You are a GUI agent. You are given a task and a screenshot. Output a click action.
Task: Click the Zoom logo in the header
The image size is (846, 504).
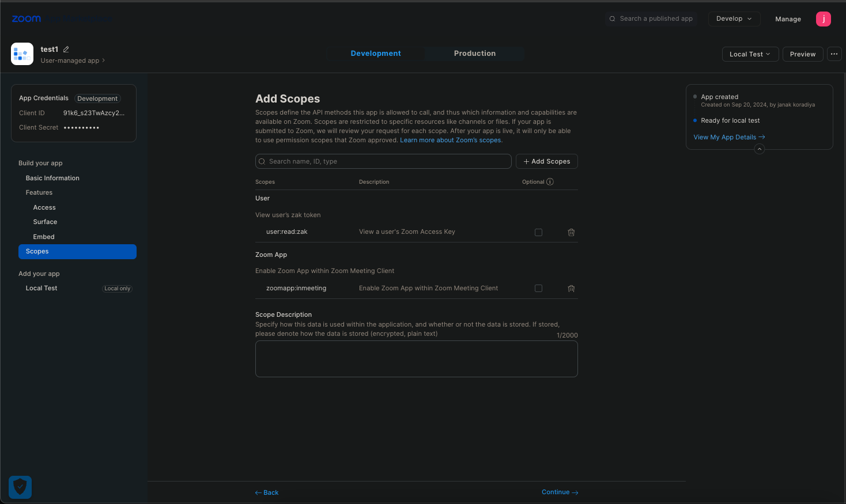pos(27,19)
